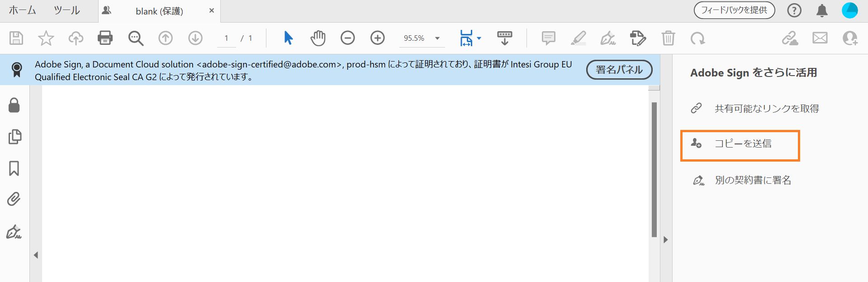Screen dimensions: 868x282
Task: Select the blank (保護) document tab
Action: [159, 11]
